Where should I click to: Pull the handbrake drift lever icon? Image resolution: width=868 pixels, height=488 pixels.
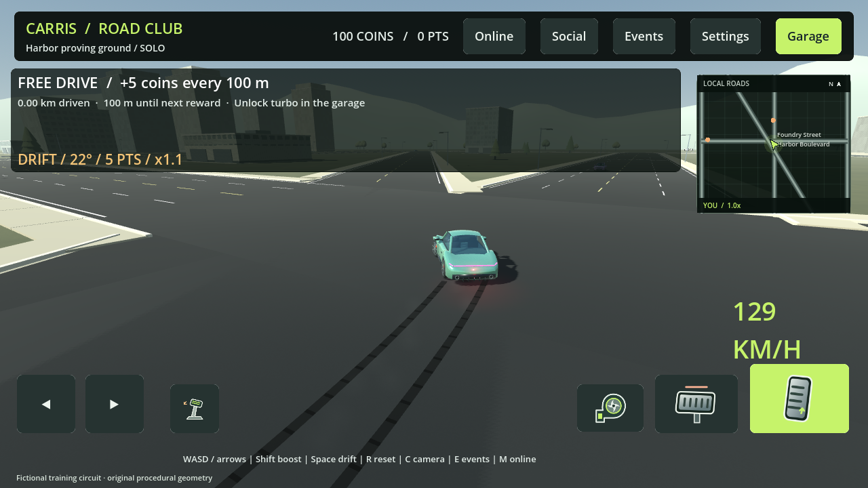195,409
